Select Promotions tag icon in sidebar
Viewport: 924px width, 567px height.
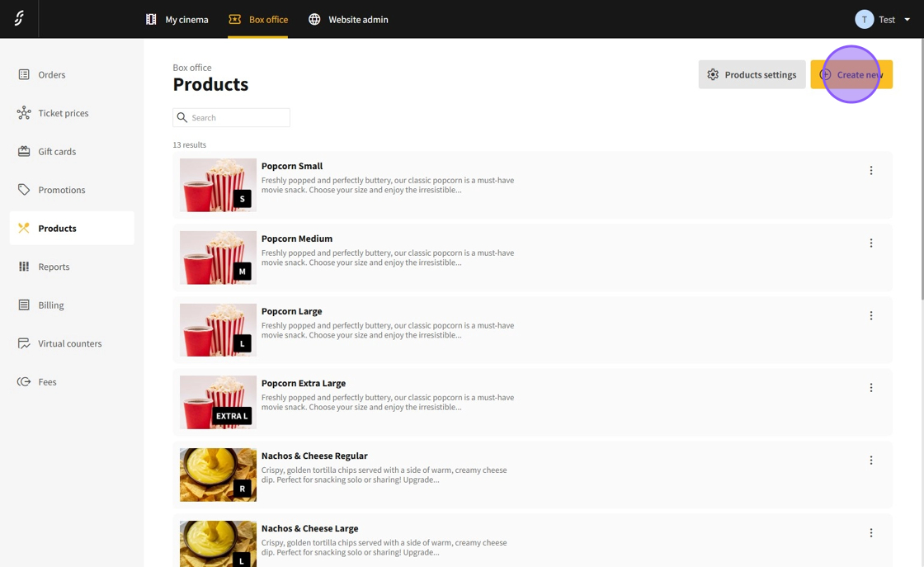click(x=24, y=190)
